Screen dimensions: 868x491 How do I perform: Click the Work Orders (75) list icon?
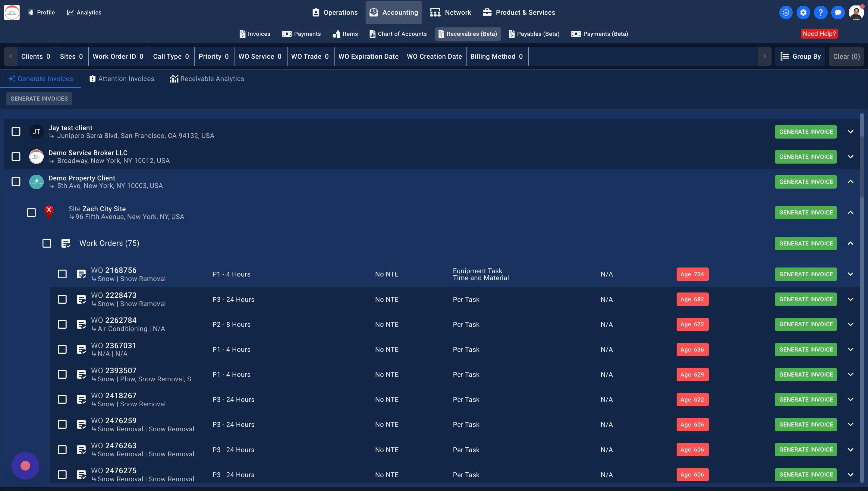click(66, 243)
